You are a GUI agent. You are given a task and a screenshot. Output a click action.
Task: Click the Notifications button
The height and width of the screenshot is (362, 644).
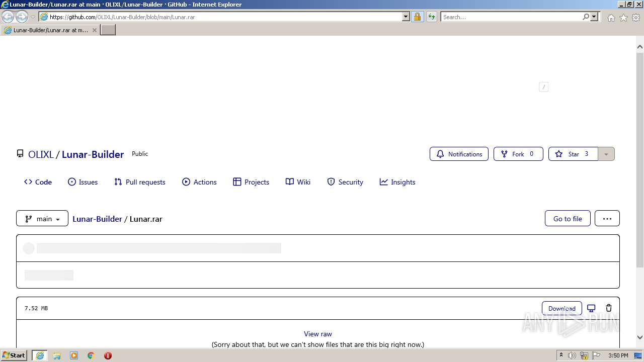pyautogui.click(x=459, y=154)
